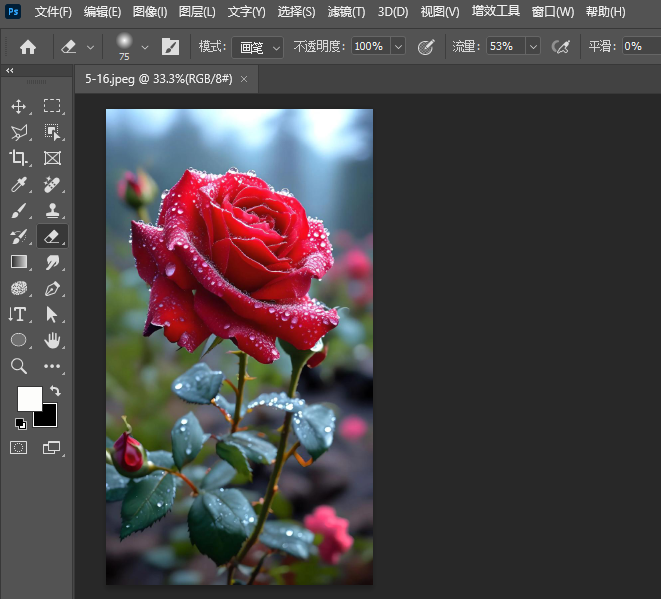Enable airbrush build-up effect
661x599 pixels.
coord(561,47)
